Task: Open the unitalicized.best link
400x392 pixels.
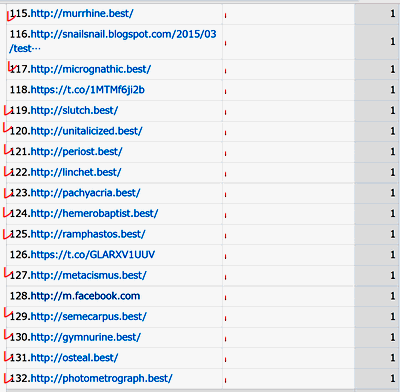Action: [86, 131]
